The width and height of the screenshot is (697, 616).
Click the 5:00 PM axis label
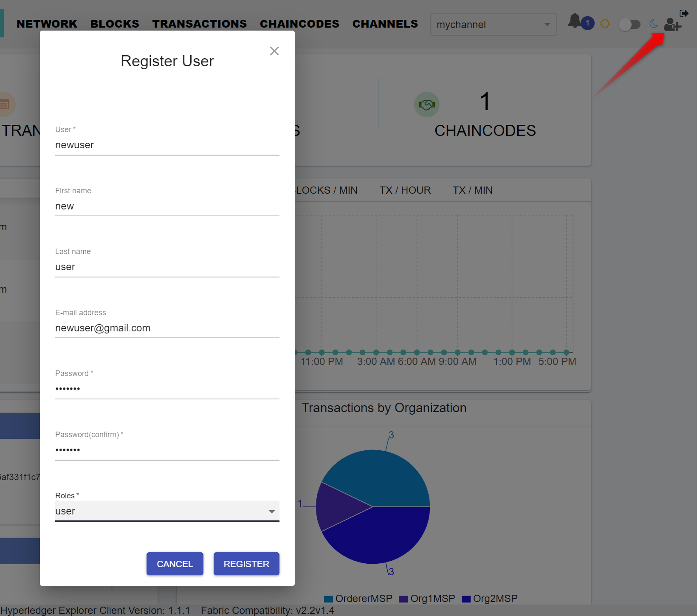[557, 362]
